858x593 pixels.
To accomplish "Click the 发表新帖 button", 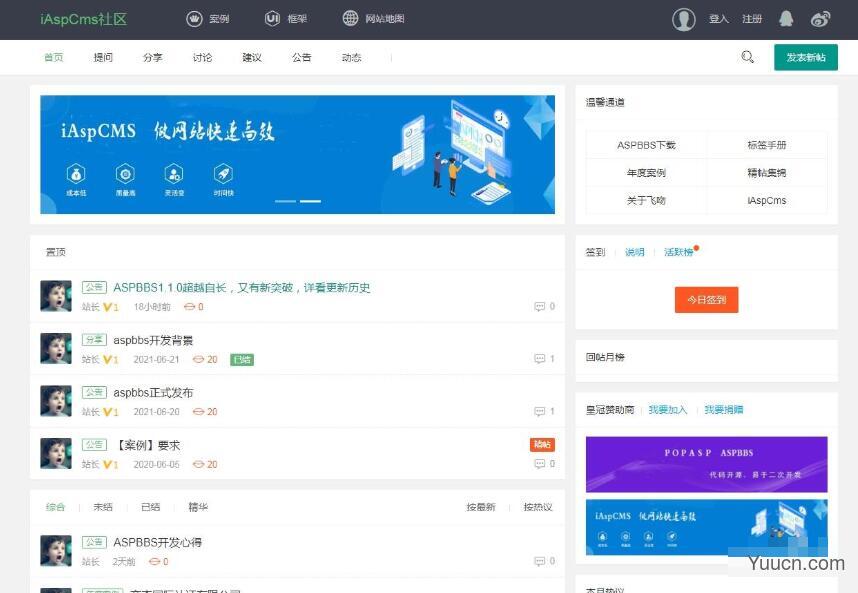I will click(805, 57).
